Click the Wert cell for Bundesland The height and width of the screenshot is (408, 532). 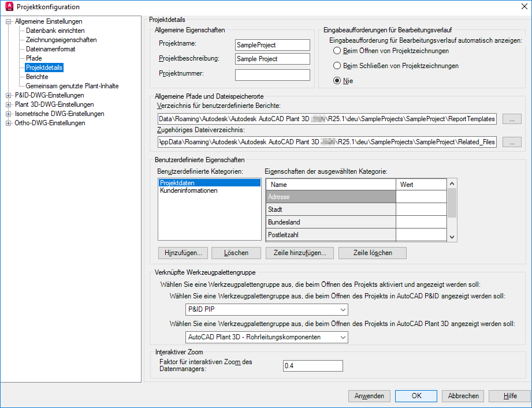click(422, 222)
